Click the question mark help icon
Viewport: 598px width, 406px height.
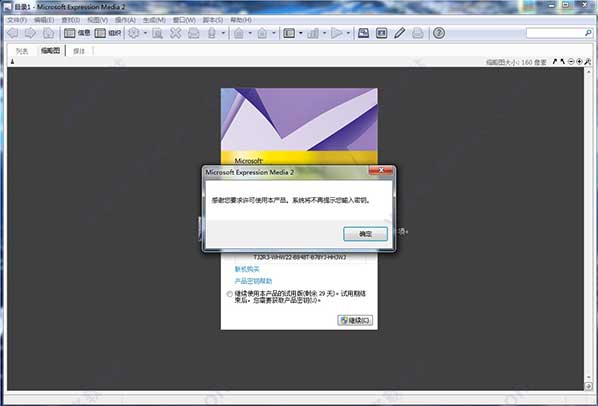point(439,33)
